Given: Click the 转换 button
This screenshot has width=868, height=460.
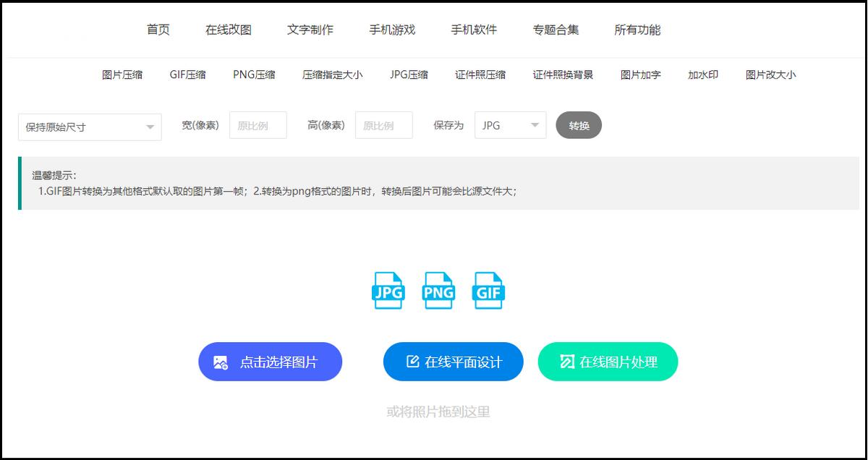Looking at the screenshot, I should coord(579,124).
